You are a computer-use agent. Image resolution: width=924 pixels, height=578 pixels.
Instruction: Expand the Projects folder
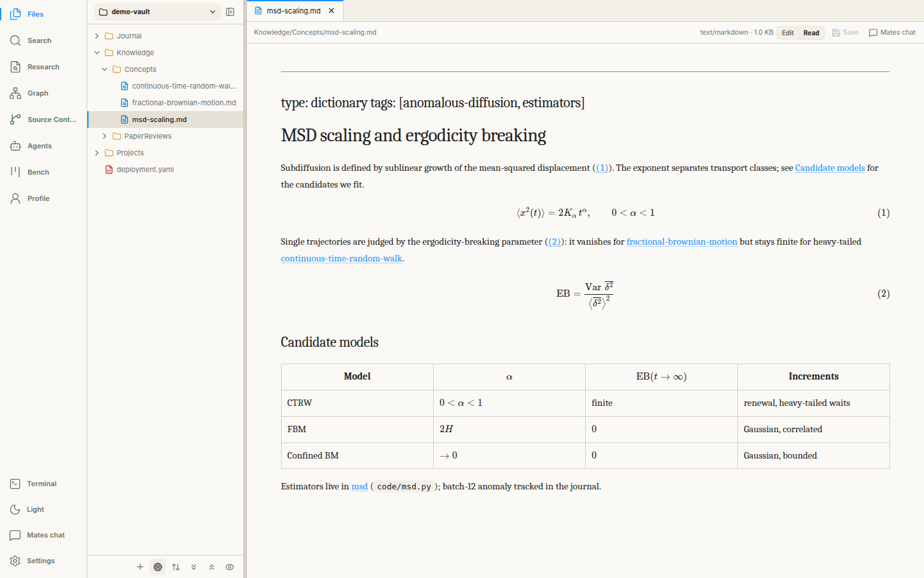pos(166,153)
